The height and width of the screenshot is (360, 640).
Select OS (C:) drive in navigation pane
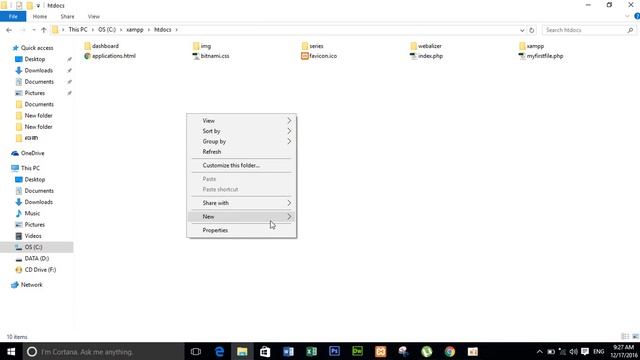coord(37,247)
